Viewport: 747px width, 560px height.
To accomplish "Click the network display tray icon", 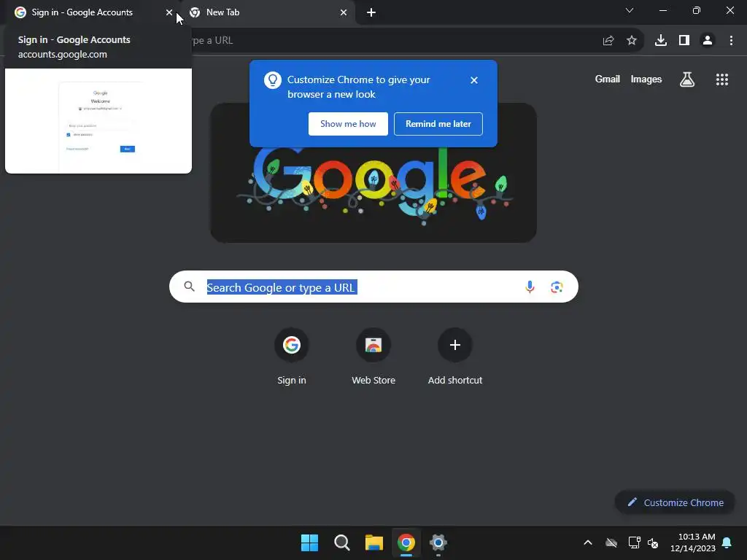I will tap(634, 542).
